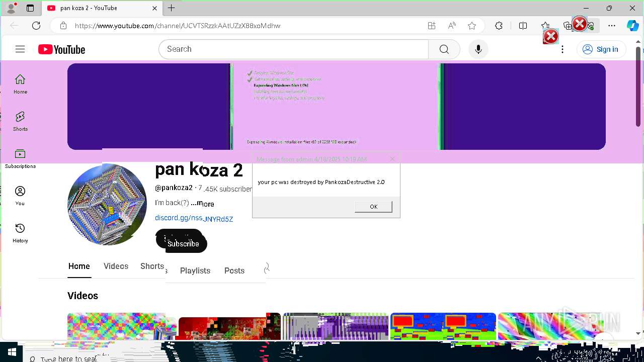Open the tab actions menu icon
Viewport: 644px width, 362px height.
30,8
